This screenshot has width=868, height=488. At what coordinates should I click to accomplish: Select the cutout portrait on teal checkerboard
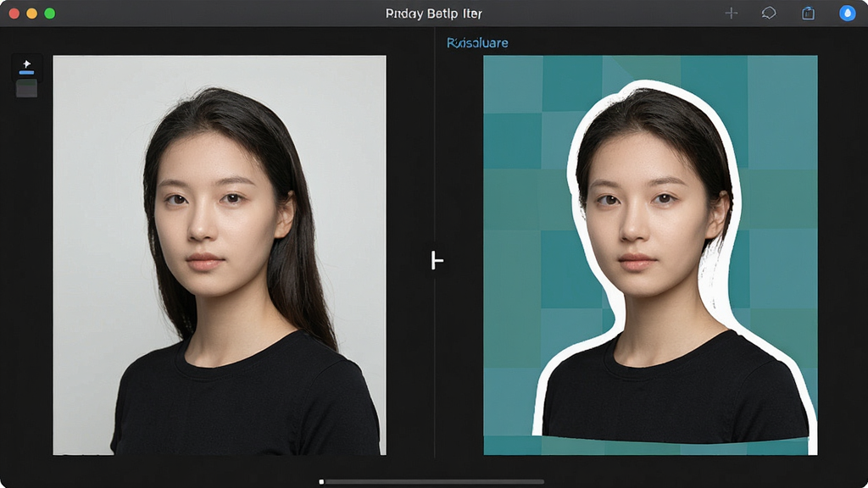(x=650, y=255)
